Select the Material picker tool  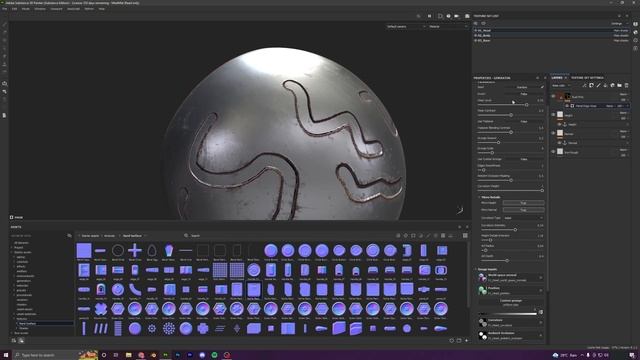4,72
